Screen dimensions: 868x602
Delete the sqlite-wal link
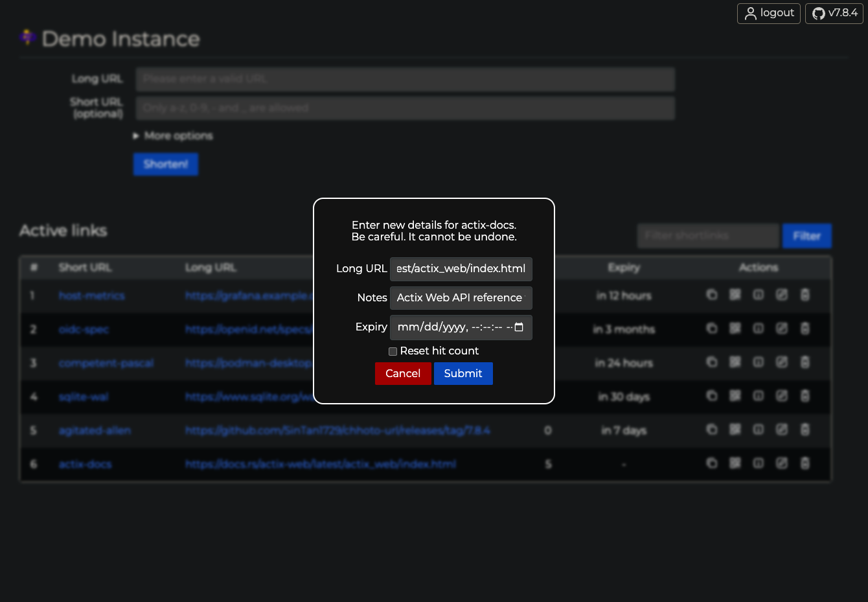[805, 396]
